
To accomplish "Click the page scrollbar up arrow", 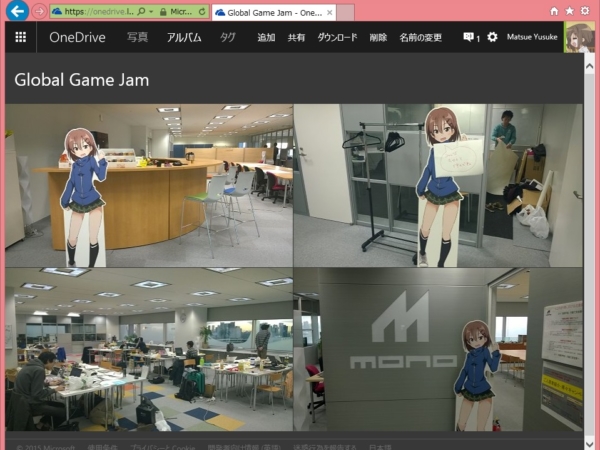I will click(589, 67).
